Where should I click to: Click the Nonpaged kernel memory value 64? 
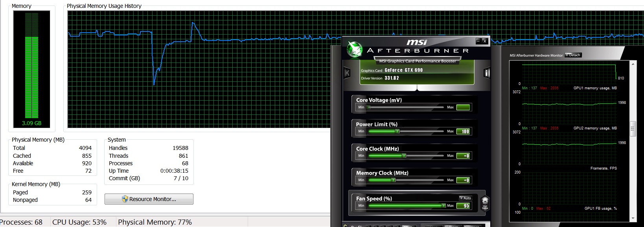coord(88,200)
